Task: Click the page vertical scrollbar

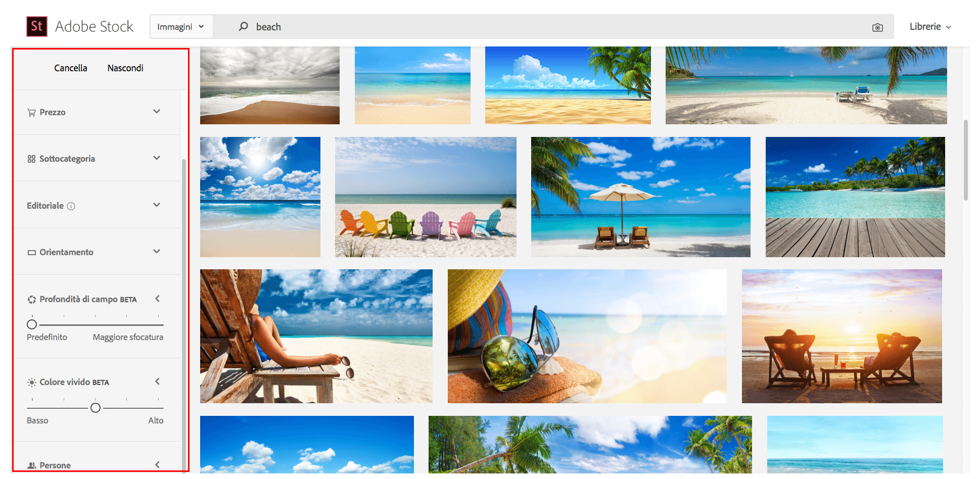Action: (x=966, y=160)
